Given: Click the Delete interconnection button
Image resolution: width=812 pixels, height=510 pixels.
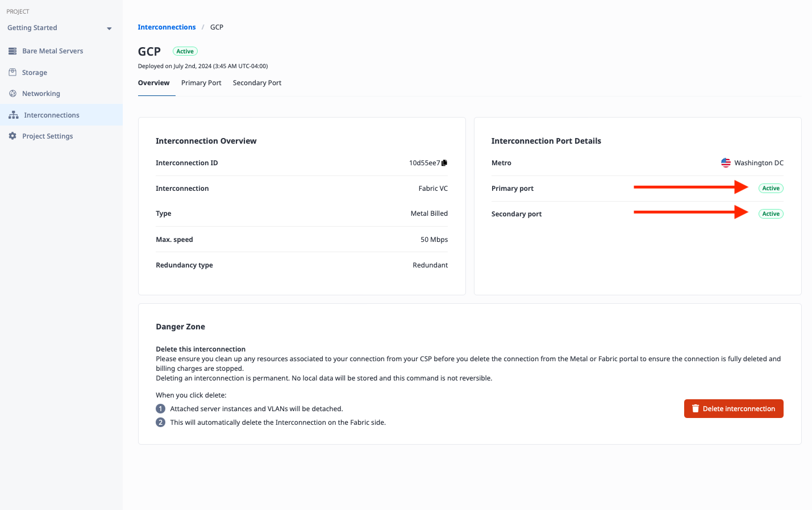Looking at the screenshot, I should (x=734, y=409).
